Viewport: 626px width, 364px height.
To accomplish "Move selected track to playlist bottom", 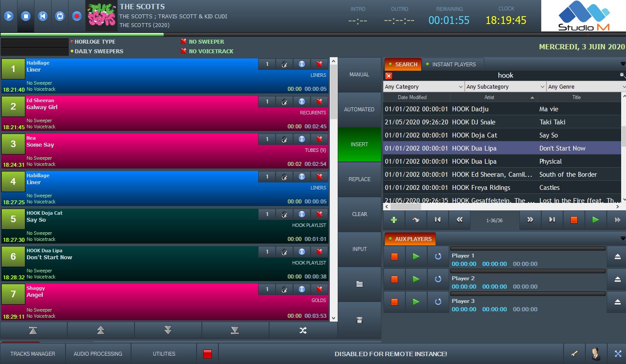I will point(235,330).
